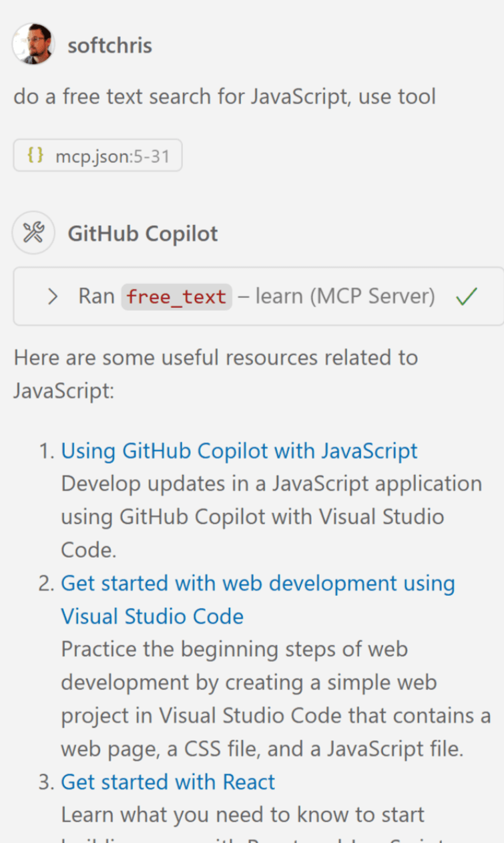Screen dimensions: 504x843
Task: Open the mcp.json:5-31 attachment chip
Action: tap(97, 156)
